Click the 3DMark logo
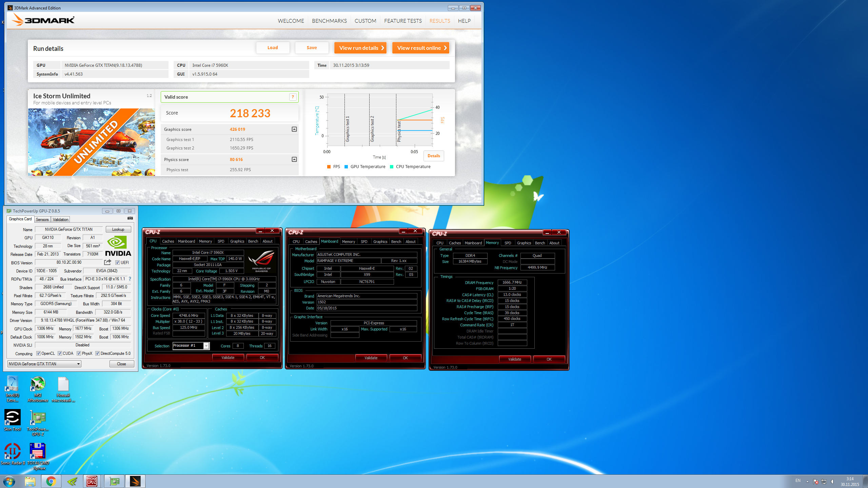868x488 pixels. pyautogui.click(x=43, y=20)
